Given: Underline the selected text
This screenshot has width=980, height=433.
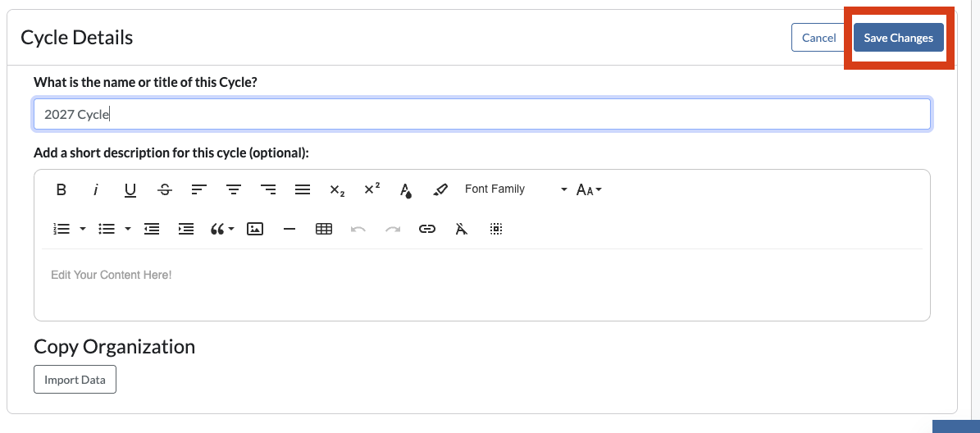Looking at the screenshot, I should pyautogui.click(x=130, y=189).
